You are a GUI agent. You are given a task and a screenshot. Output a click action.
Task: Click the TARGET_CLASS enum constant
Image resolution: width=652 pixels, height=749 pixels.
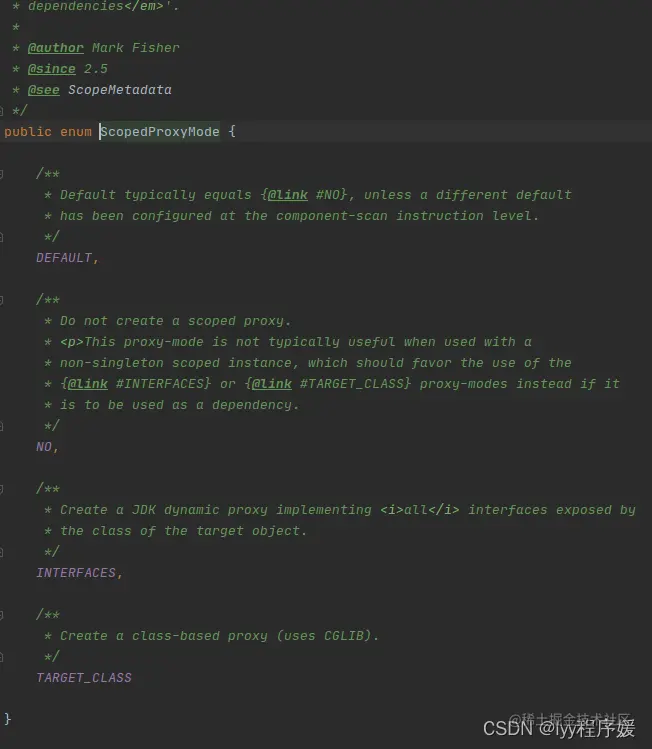click(84, 678)
